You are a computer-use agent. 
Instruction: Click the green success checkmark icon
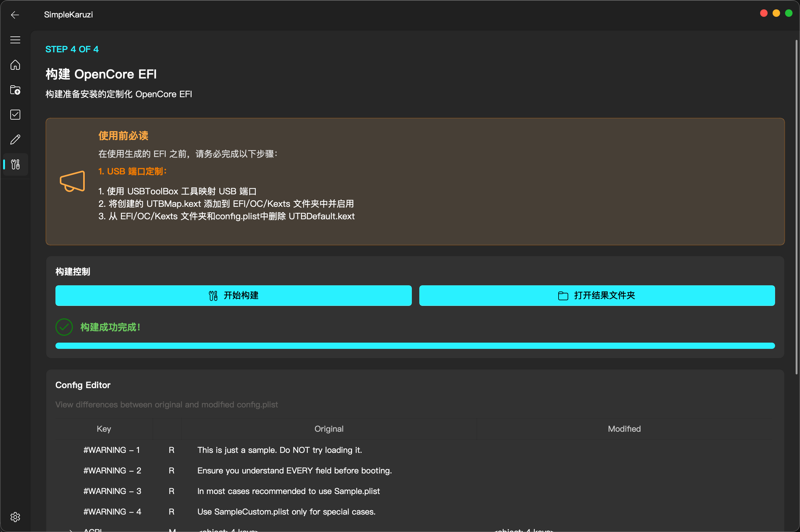pos(64,327)
